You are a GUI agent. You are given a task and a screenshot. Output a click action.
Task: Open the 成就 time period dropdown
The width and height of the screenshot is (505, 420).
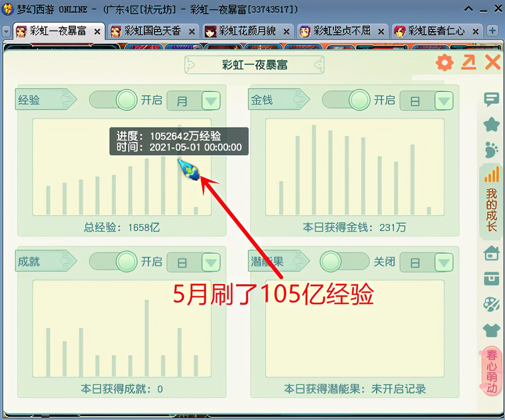tap(211, 263)
